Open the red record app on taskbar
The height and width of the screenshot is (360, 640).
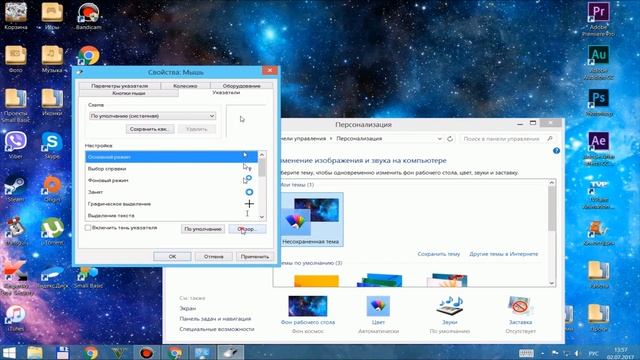click(146, 353)
